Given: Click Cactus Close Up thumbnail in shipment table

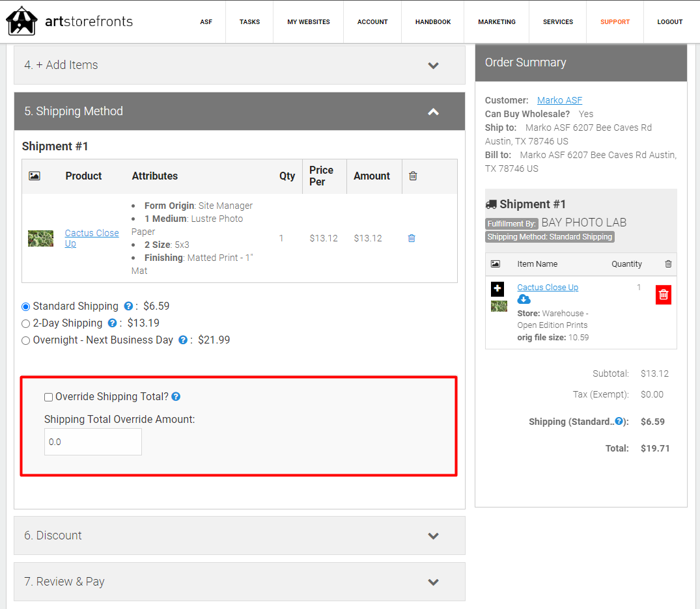Looking at the screenshot, I should (40, 238).
